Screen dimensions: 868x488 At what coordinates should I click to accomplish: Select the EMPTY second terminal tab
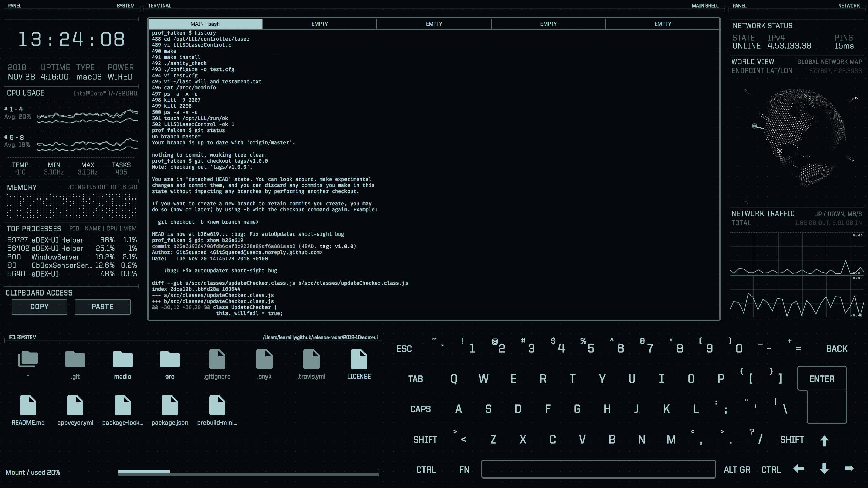(x=319, y=24)
